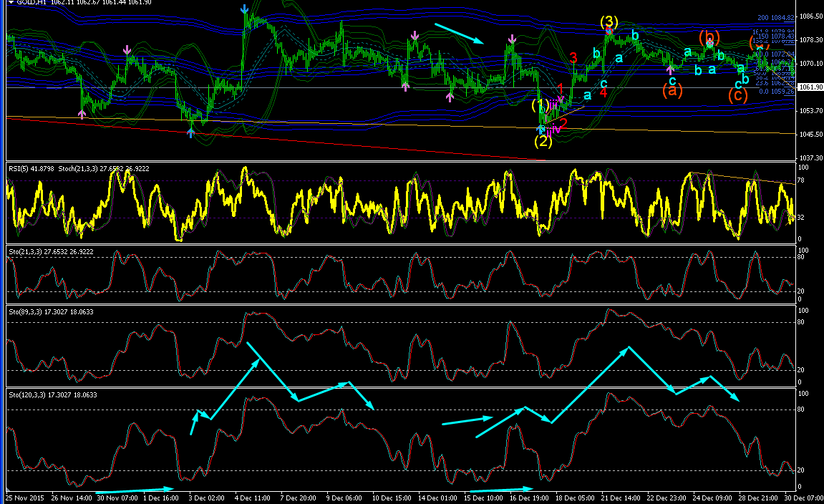
Task: Click Fibonacci level 200 1084.82 label
Action: [x=775, y=18]
